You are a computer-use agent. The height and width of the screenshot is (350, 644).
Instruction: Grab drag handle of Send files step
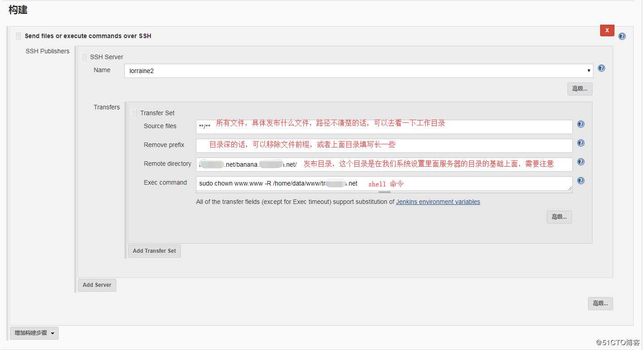pos(18,36)
